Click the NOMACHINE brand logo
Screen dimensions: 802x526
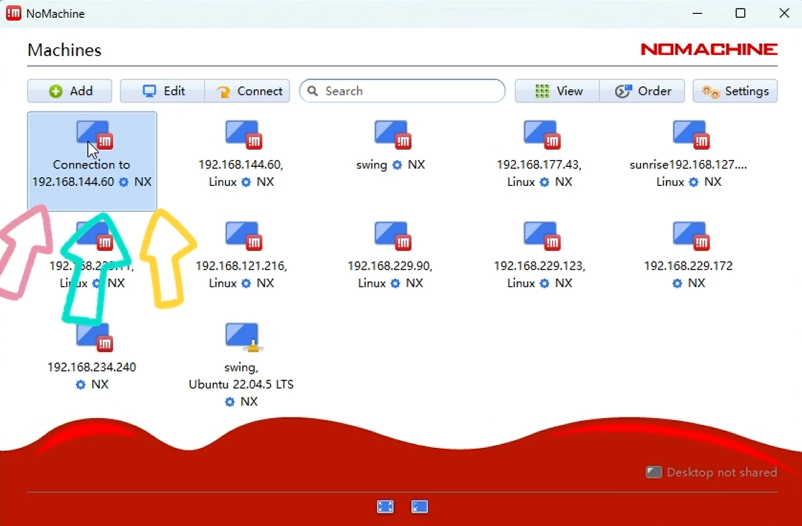[x=709, y=49]
